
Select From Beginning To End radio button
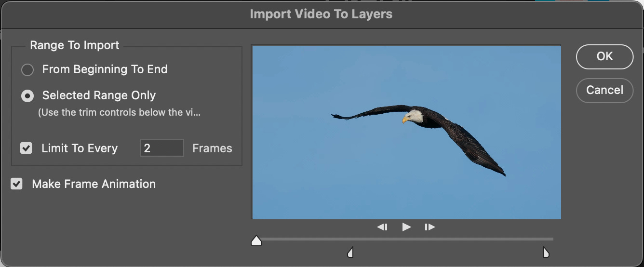point(27,70)
